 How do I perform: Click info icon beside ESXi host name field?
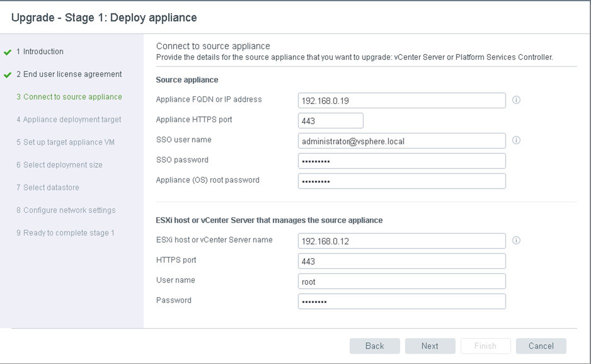coord(516,240)
